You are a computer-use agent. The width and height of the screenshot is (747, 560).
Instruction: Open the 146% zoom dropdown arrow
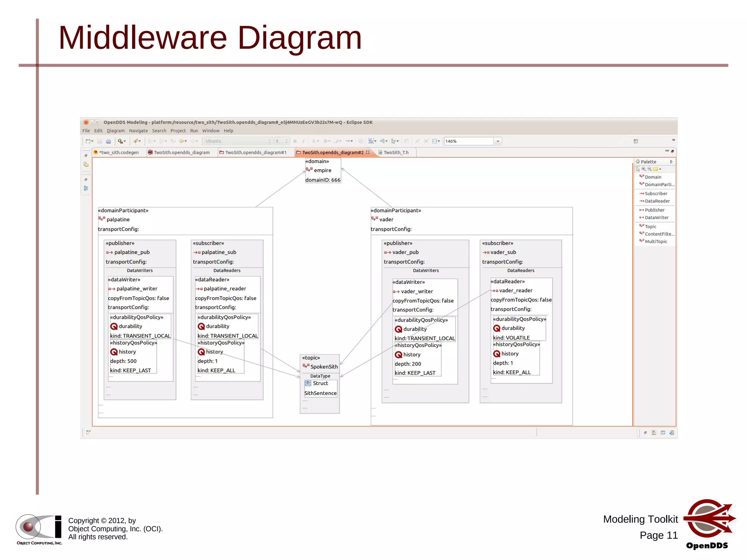pyautogui.click(x=498, y=141)
